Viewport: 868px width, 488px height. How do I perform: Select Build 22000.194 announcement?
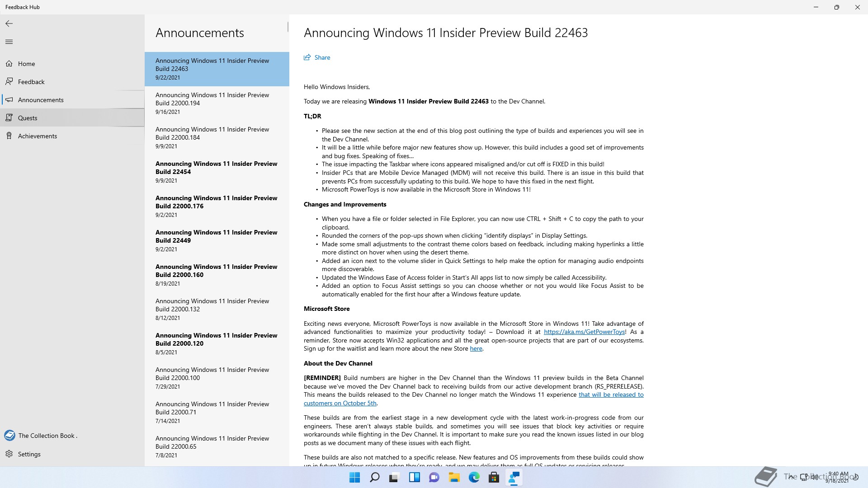217,103
